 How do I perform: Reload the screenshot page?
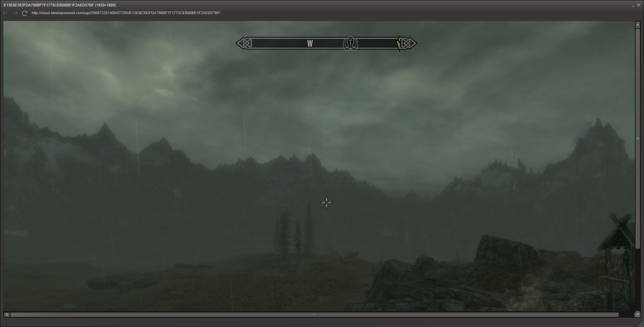(25, 13)
